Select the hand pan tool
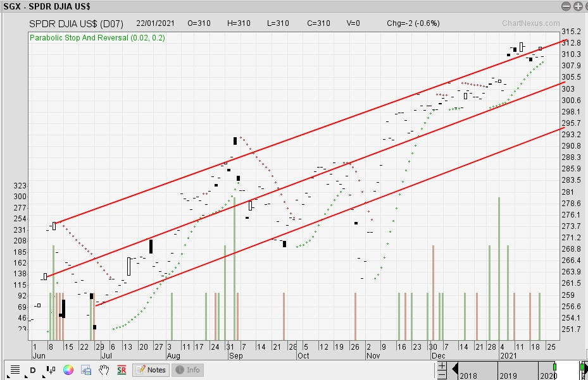 click(x=103, y=370)
